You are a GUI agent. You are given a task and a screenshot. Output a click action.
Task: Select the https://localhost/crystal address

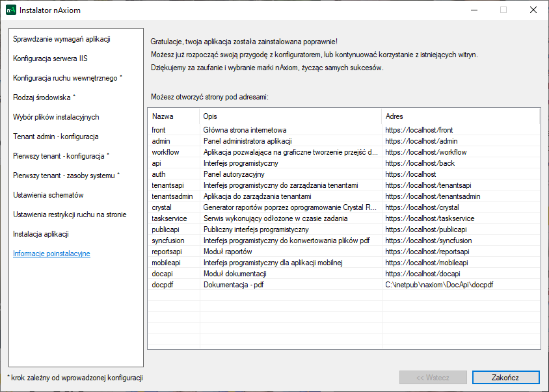[422, 207]
